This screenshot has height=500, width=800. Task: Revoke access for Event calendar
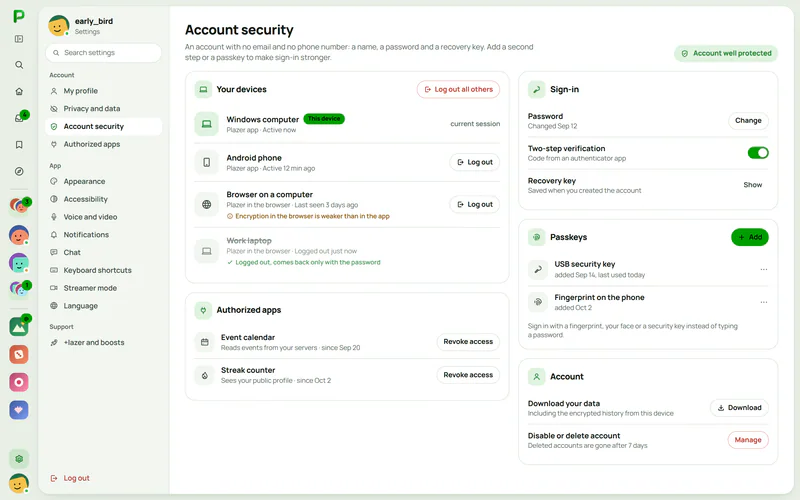[x=468, y=342]
